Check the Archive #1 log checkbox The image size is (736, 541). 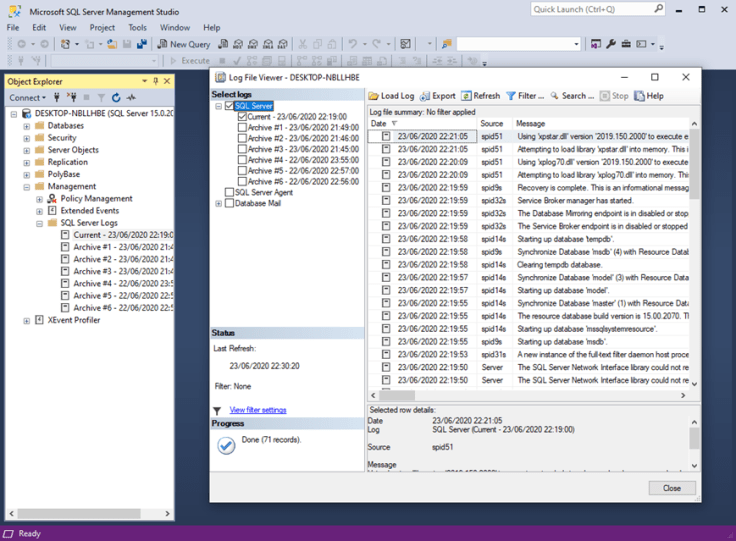point(242,128)
